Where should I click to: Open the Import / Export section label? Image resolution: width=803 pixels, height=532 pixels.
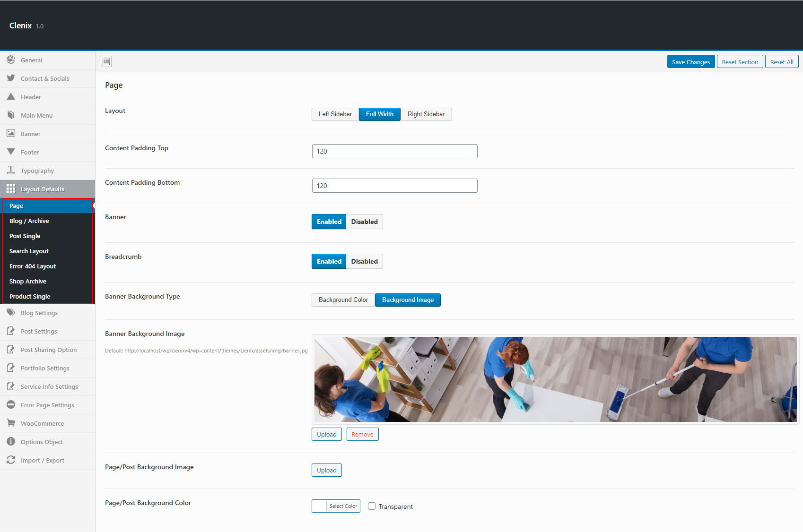pyautogui.click(x=43, y=460)
